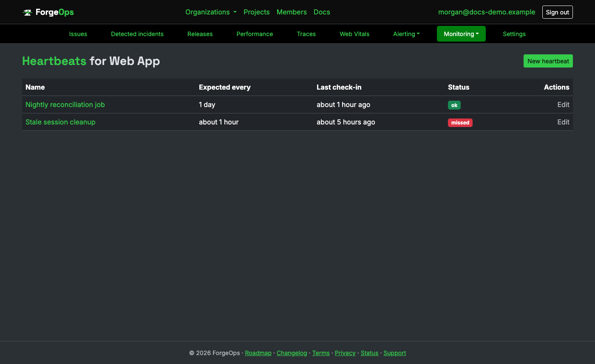Open the Terms footer link
The height and width of the screenshot is (364, 595).
[321, 353]
